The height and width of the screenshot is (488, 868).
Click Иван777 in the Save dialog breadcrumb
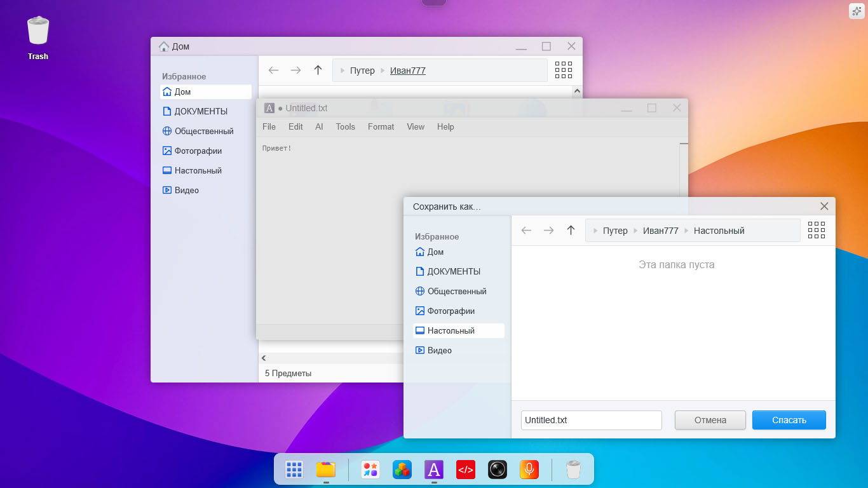pyautogui.click(x=661, y=231)
